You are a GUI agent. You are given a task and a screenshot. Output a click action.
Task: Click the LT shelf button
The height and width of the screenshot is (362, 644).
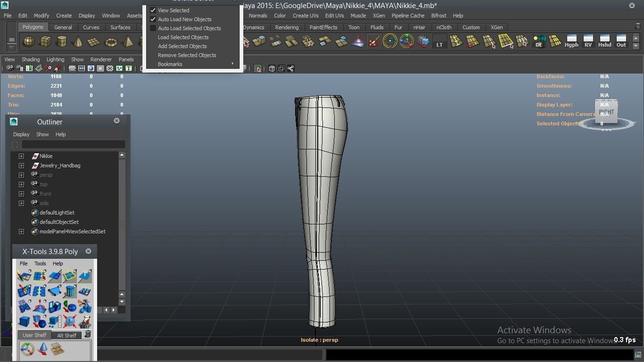coord(439,41)
